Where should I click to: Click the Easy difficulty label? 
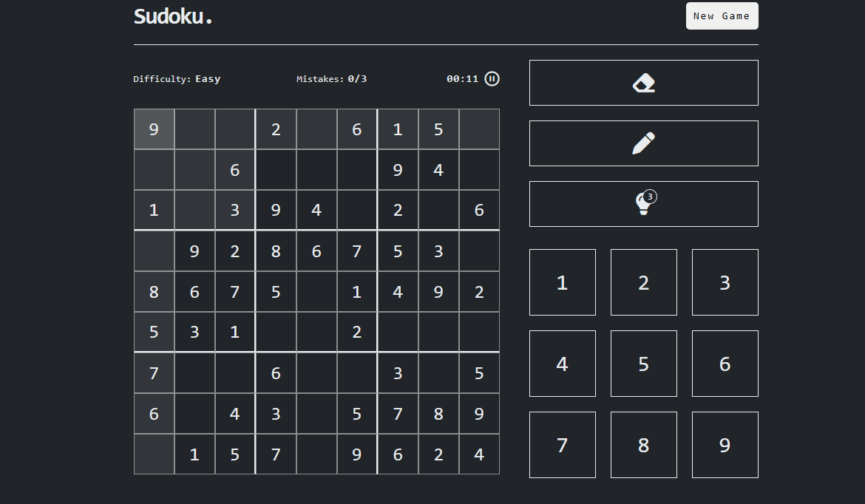(207, 78)
